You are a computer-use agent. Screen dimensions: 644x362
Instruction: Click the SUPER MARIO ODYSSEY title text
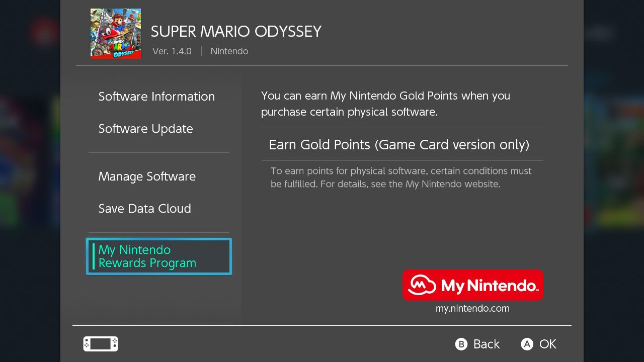236,31
